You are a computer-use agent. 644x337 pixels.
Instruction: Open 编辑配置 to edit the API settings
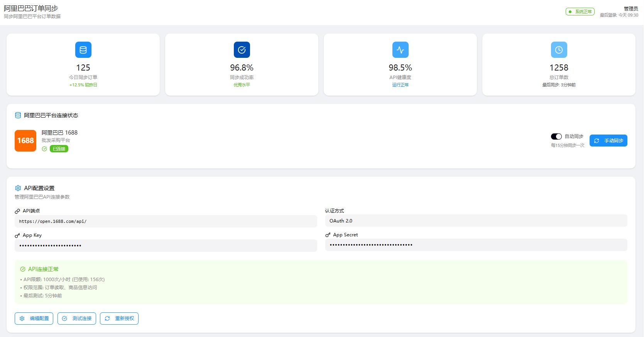tap(34, 318)
